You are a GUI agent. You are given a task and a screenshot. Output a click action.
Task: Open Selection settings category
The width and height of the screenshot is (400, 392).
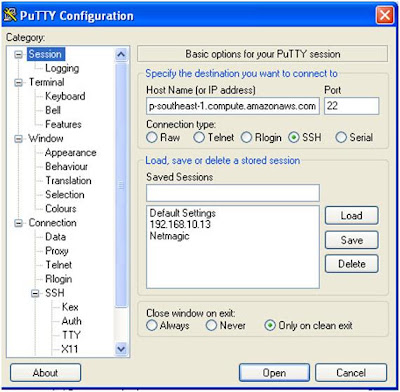point(65,195)
